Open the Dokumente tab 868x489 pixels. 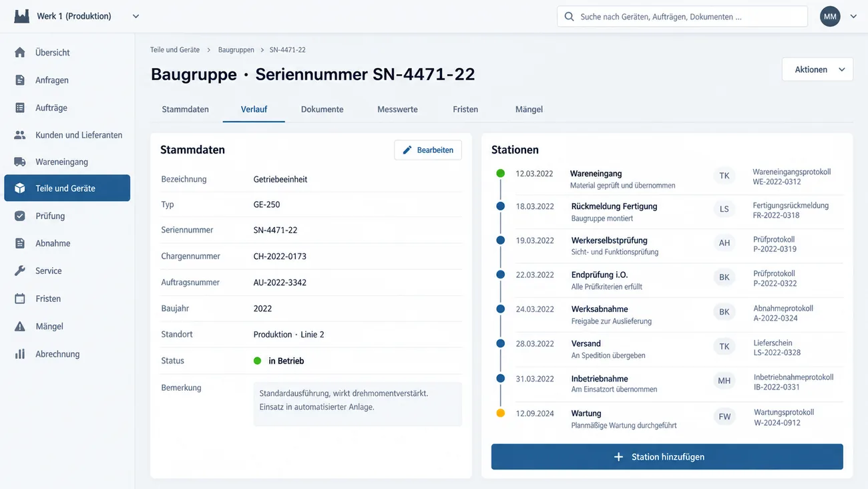pos(322,109)
